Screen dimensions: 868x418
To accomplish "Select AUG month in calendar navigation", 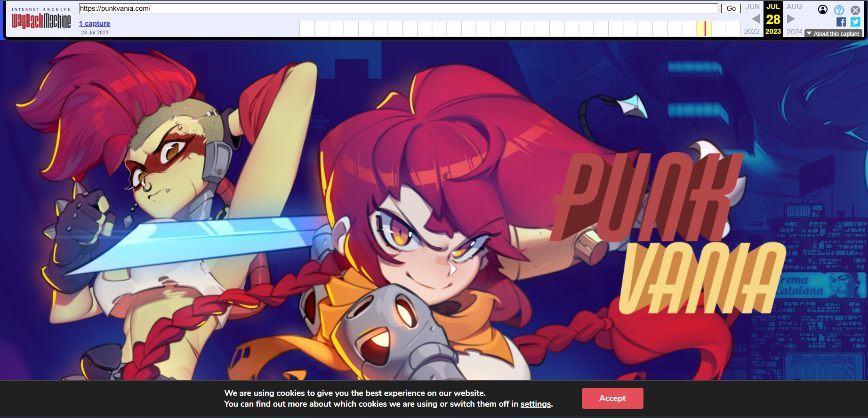I will tap(794, 7).
